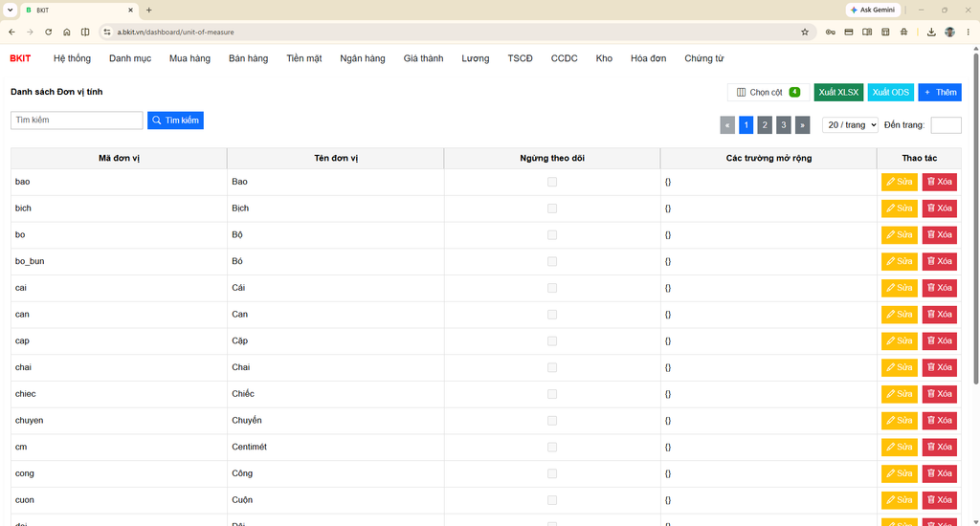Click the page vertical scrollbar
The image size is (980, 526).
point(975,219)
